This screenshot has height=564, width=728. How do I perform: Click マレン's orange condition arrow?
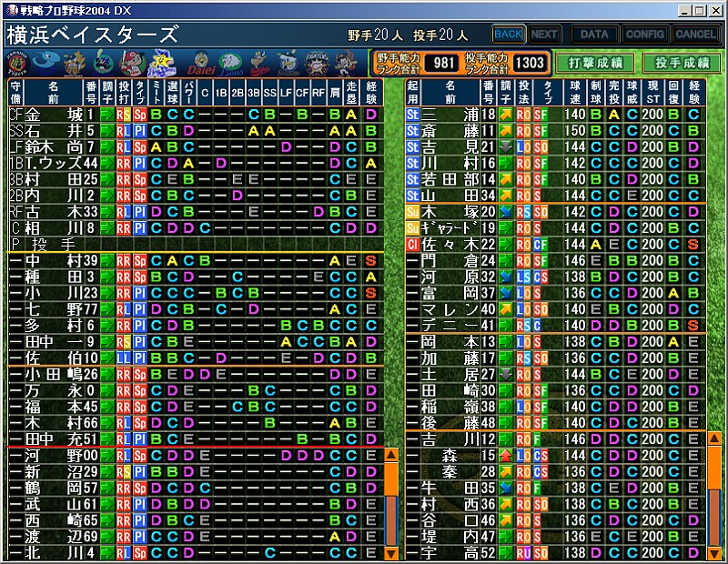[x=506, y=309]
